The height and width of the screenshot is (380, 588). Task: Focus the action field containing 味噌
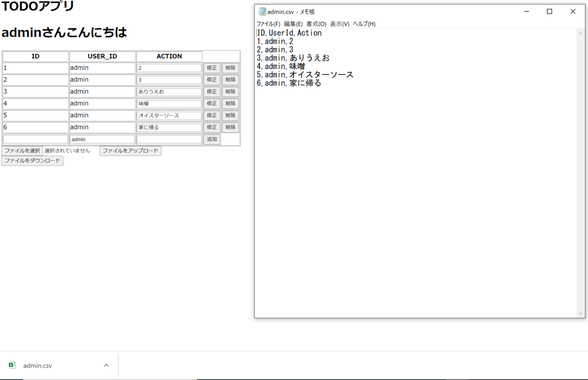click(169, 103)
